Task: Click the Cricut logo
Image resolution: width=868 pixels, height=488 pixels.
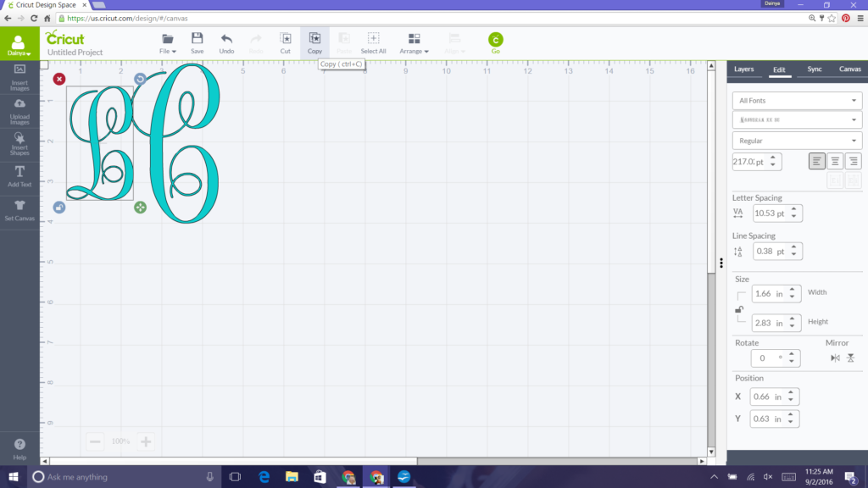Action: pyautogui.click(x=65, y=38)
